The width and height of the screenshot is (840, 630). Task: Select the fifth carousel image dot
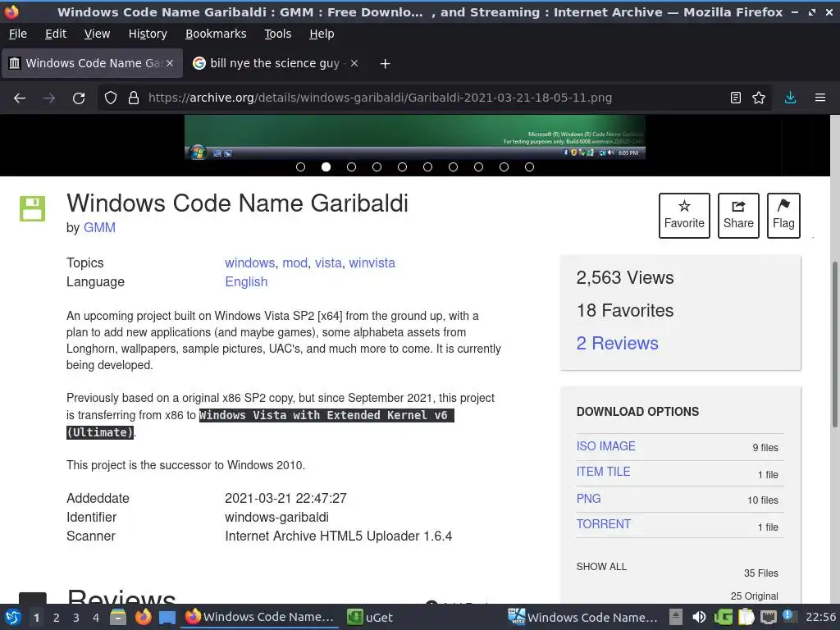tap(402, 167)
